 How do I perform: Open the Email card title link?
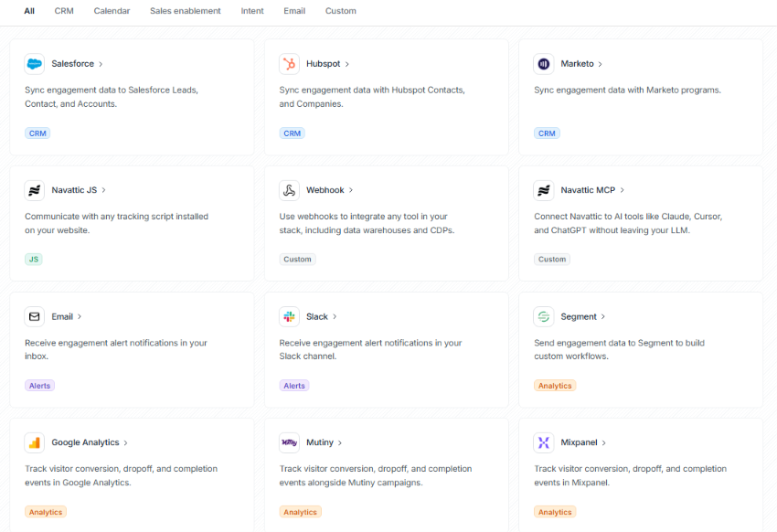click(62, 316)
